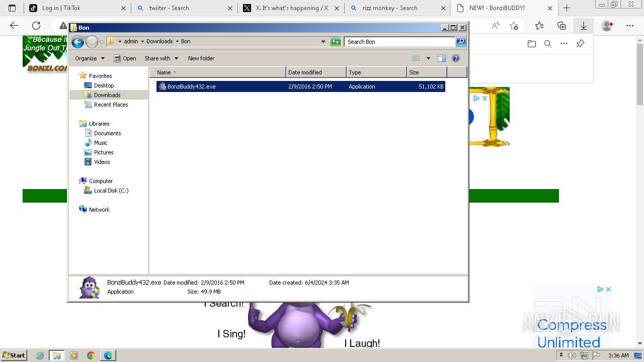This screenshot has width=644, height=362.
Task: Open downloads folder icon in downloads panel
Action: point(532,44)
